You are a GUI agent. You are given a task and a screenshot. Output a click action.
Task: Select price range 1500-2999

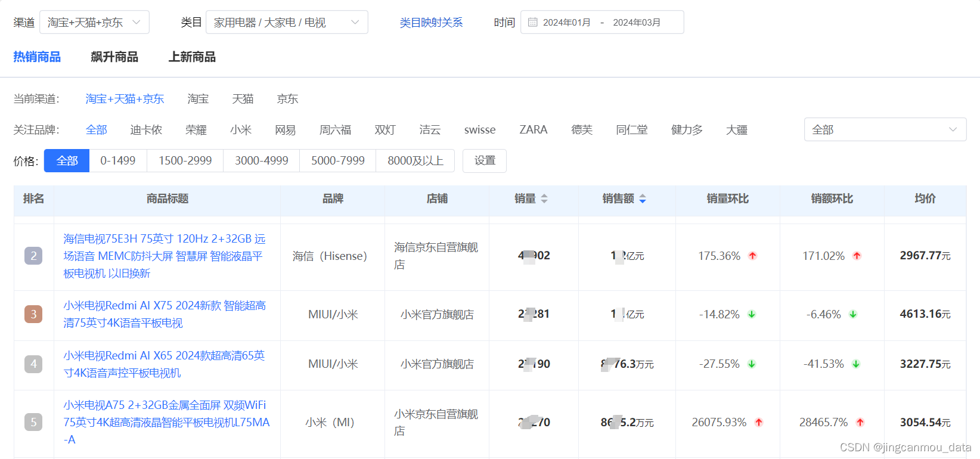(185, 161)
